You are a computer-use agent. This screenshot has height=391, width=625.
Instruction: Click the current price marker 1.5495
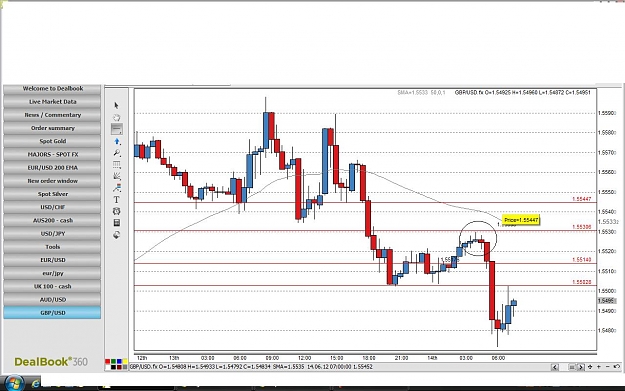(x=606, y=301)
